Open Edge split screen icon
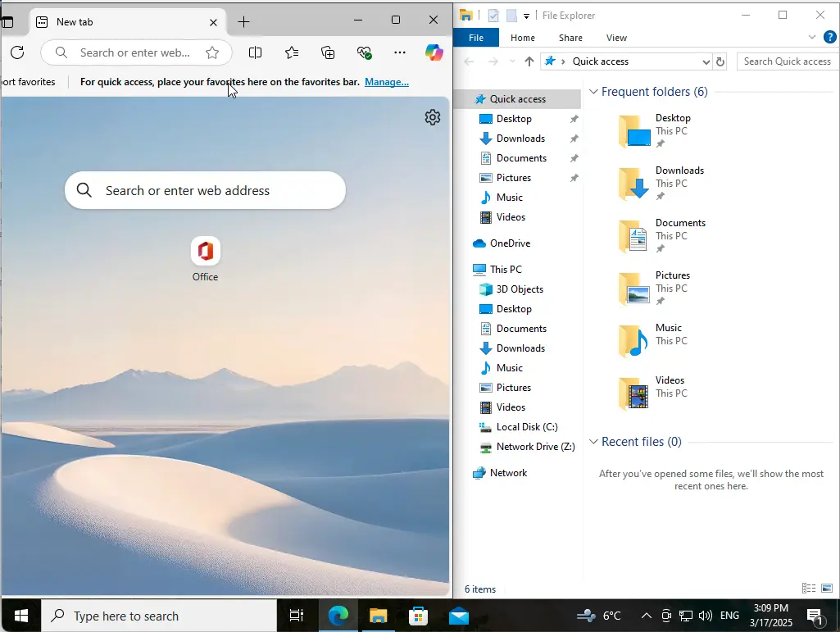The width and height of the screenshot is (840, 632). point(256,52)
